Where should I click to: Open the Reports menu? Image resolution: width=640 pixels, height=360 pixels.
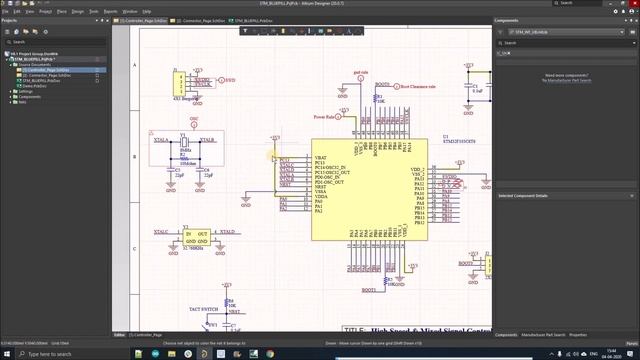(110, 11)
